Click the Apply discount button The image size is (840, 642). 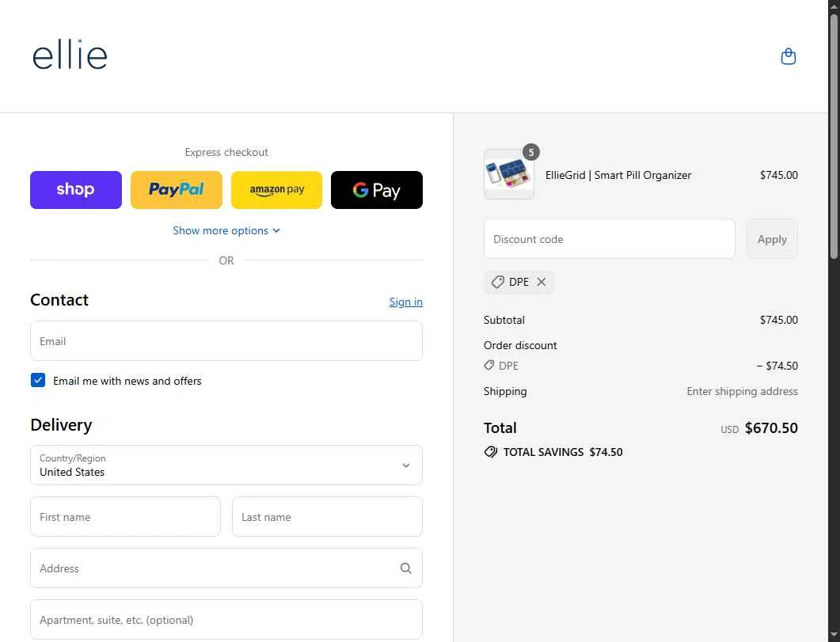(x=772, y=239)
